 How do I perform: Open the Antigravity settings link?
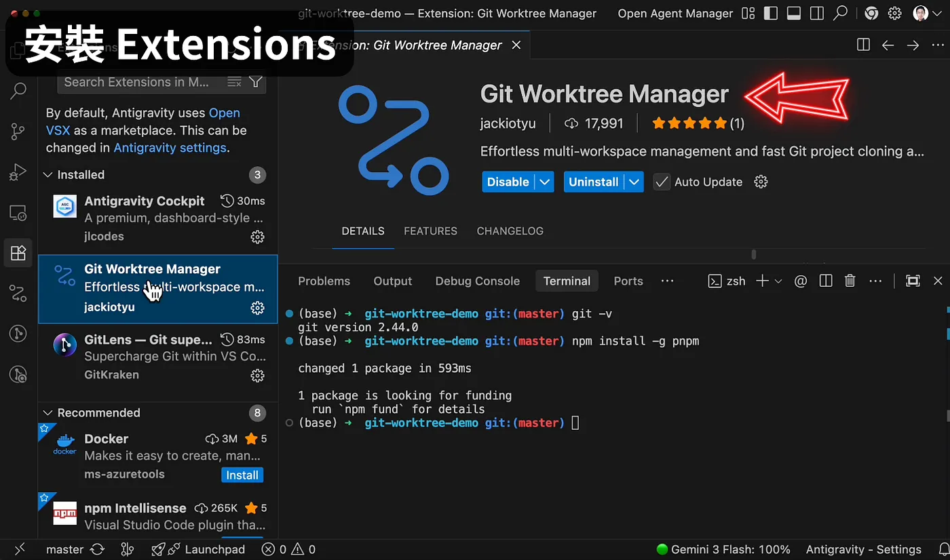(x=170, y=148)
